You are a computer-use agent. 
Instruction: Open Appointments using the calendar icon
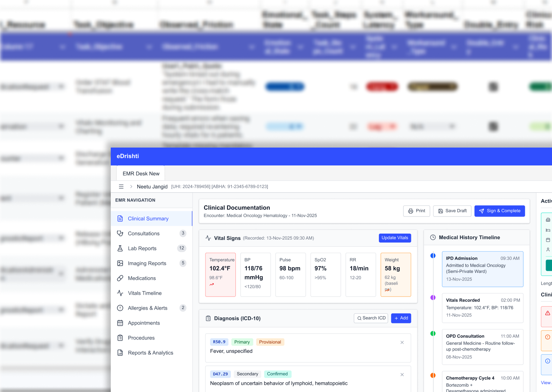pos(119,323)
